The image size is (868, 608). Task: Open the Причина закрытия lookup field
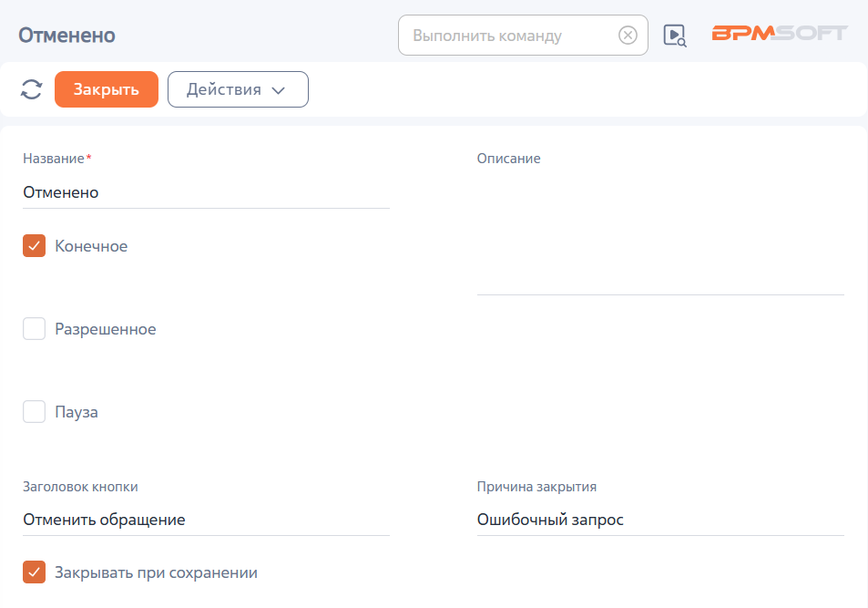pyautogui.click(x=660, y=520)
